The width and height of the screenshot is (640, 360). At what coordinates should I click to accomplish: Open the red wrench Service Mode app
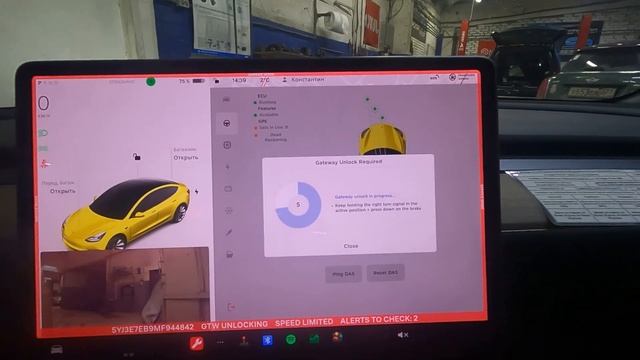point(197,343)
